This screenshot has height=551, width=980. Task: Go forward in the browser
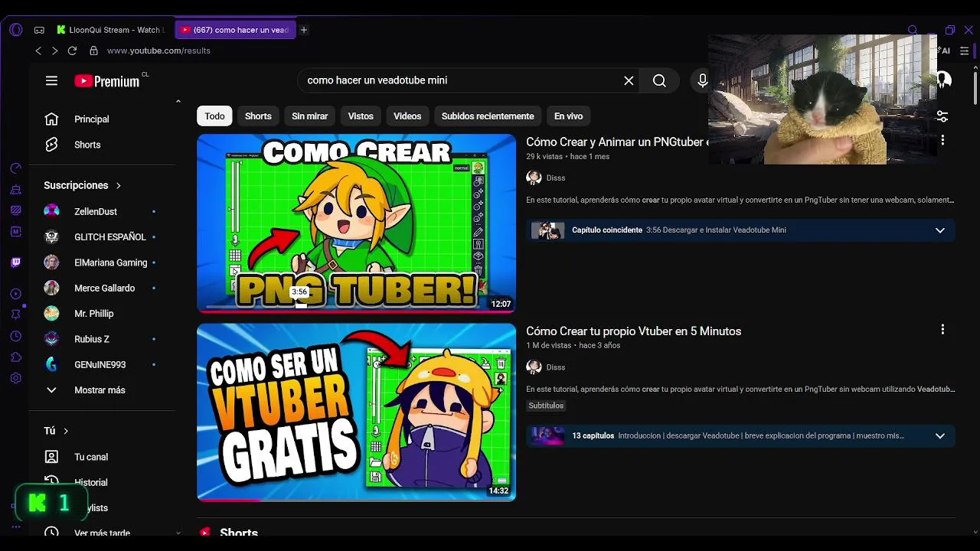pyautogui.click(x=54, y=51)
